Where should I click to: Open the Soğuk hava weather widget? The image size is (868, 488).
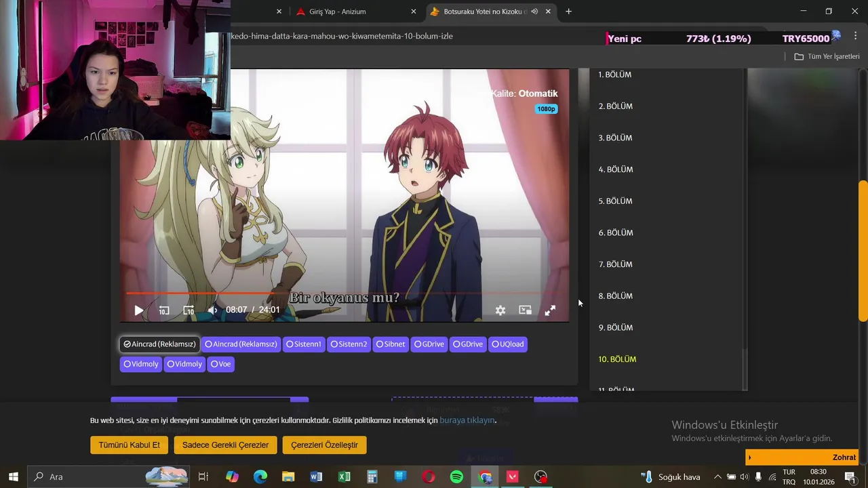pos(670,477)
